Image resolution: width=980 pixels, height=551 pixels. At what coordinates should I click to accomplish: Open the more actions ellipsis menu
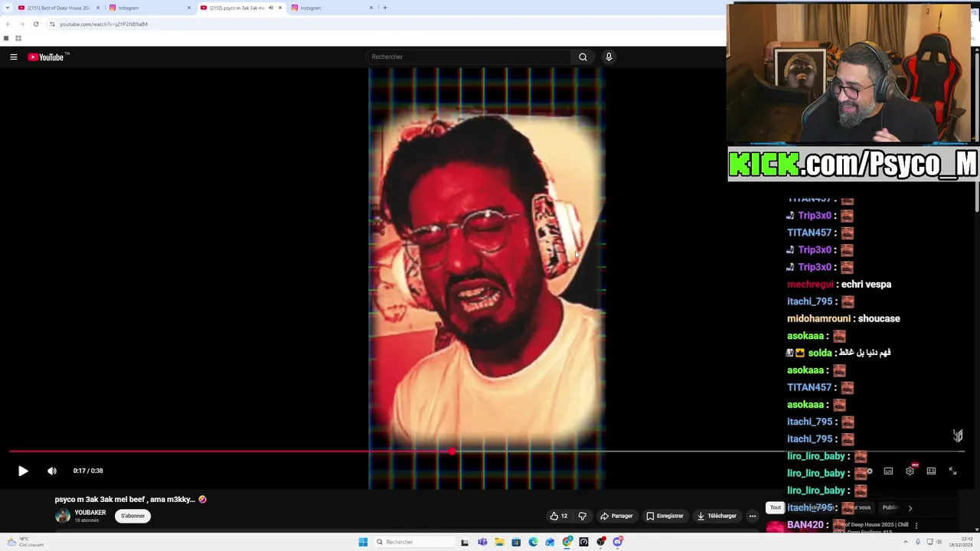point(752,516)
